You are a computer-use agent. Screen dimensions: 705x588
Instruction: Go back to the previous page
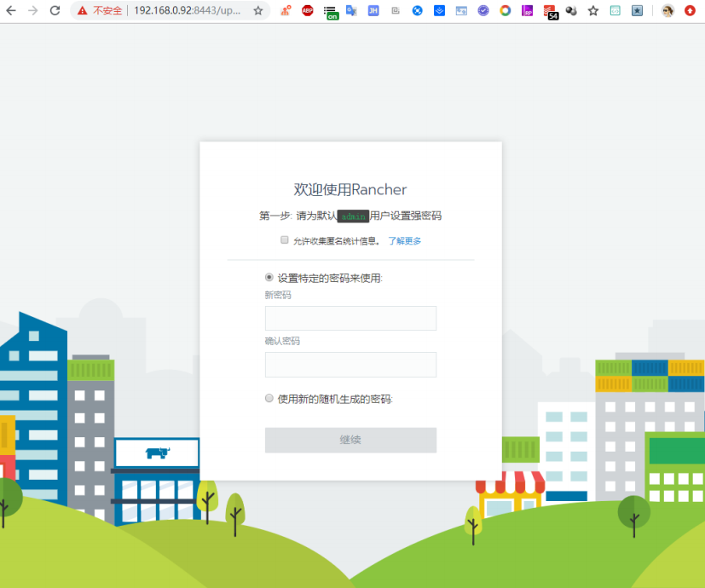11,10
